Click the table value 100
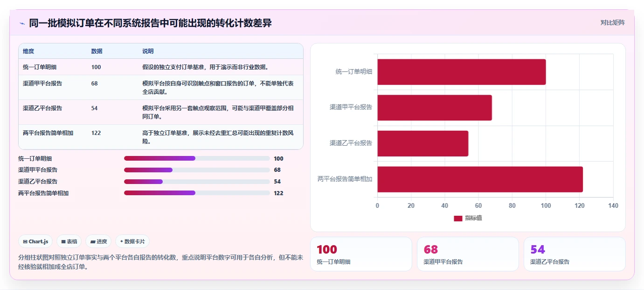 coord(96,67)
